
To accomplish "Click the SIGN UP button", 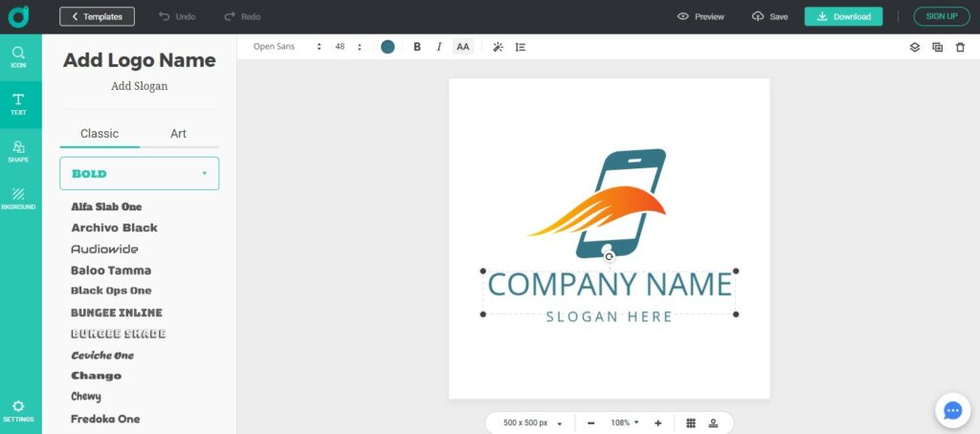I will click(942, 16).
